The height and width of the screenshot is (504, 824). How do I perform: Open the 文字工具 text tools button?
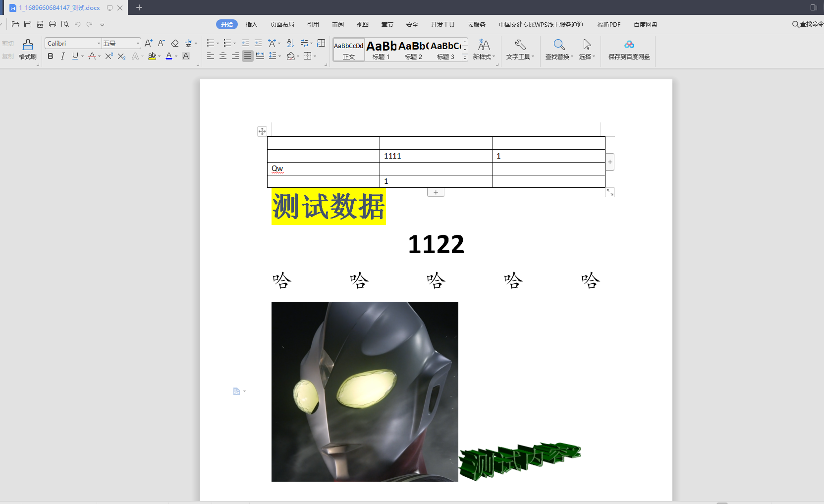(520, 50)
